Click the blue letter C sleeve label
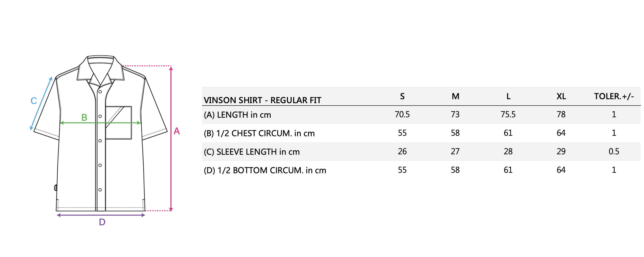 click(x=34, y=101)
